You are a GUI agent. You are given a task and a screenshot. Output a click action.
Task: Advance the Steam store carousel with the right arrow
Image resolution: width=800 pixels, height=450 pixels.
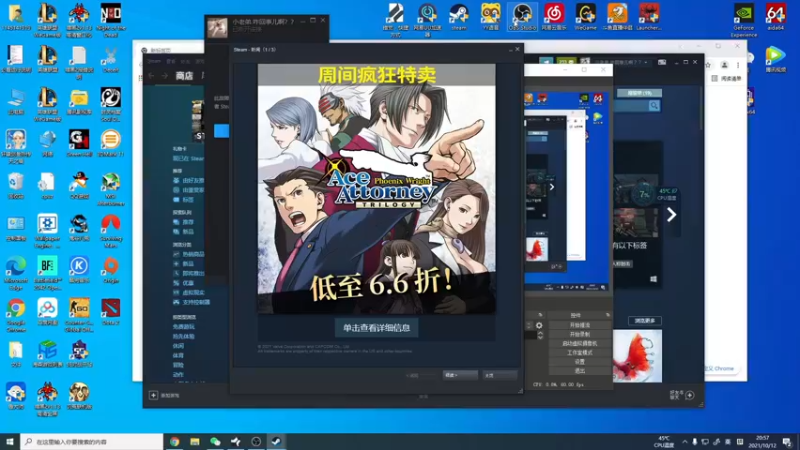point(671,215)
